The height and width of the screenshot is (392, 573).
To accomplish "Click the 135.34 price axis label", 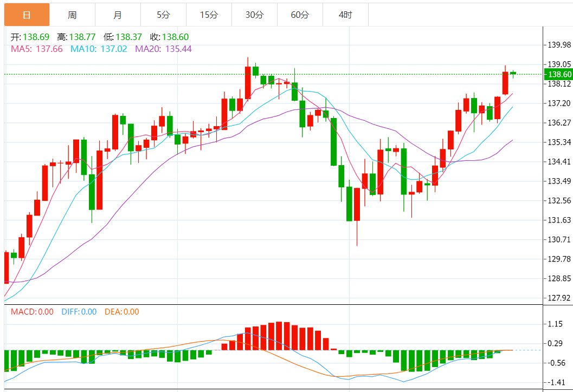I will point(559,142).
